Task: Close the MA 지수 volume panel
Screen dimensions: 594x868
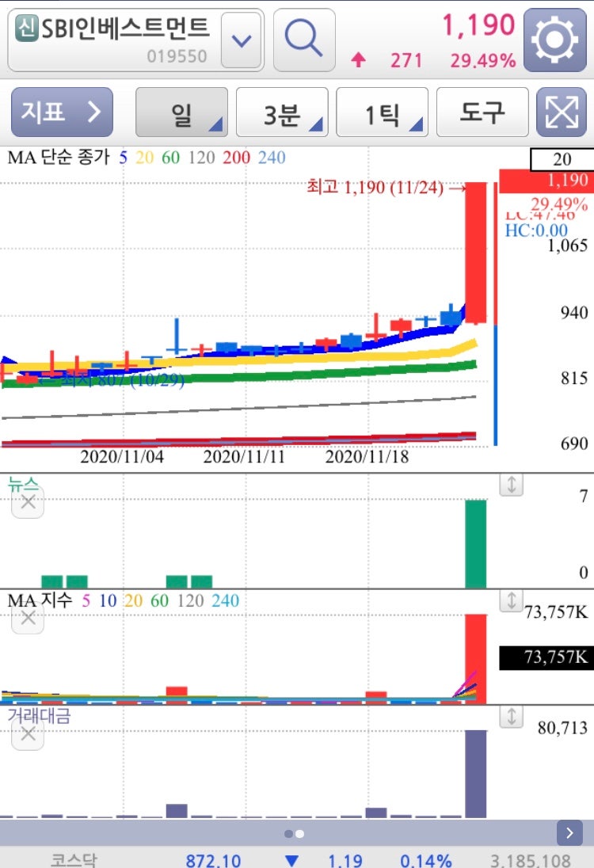Action: tap(28, 618)
